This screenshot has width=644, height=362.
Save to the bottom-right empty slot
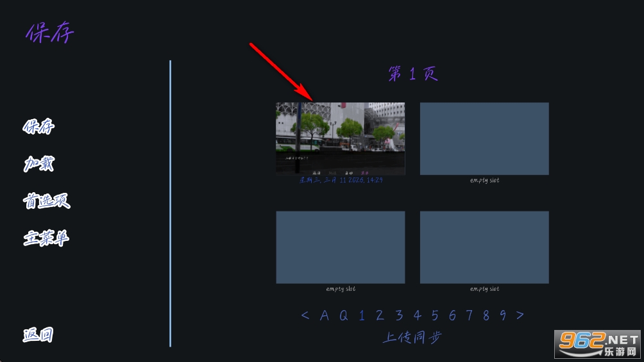484,247
